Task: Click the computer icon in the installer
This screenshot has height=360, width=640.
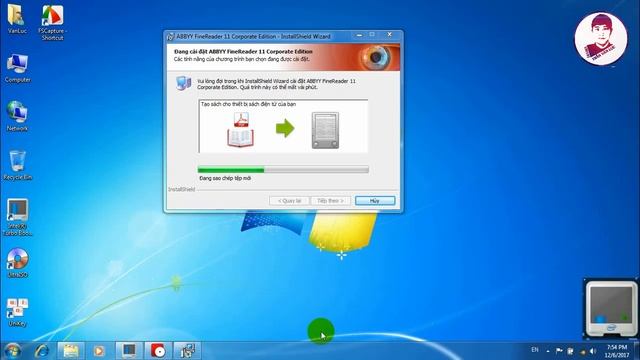Action: [x=184, y=83]
